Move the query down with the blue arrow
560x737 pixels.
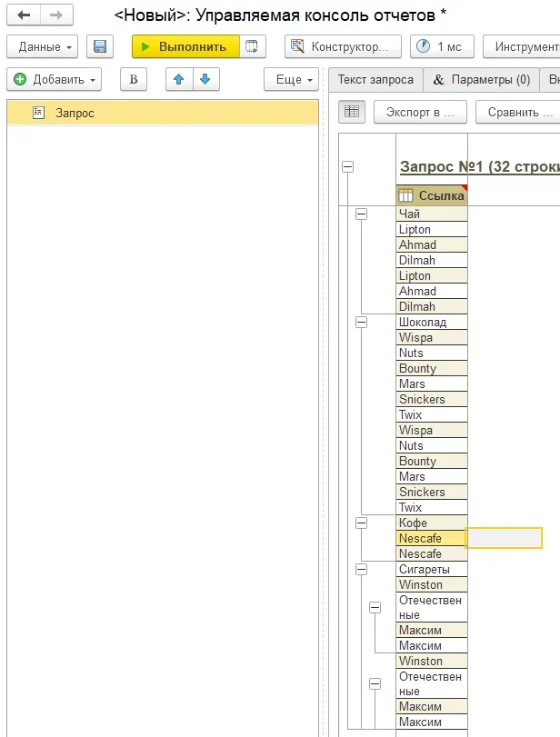point(205,79)
